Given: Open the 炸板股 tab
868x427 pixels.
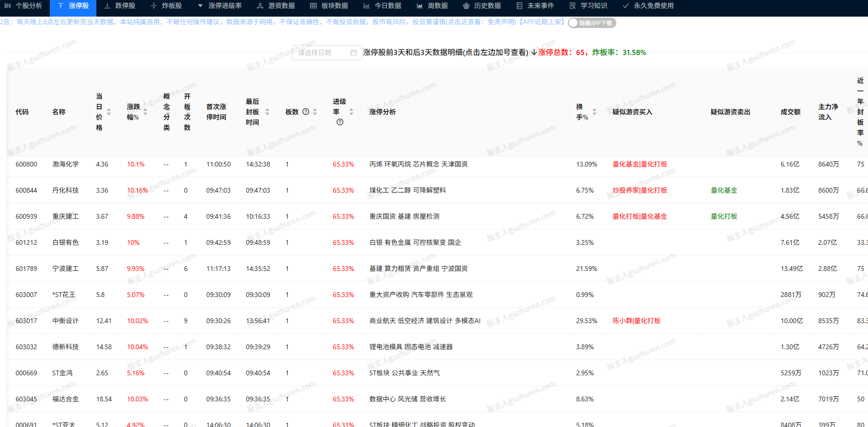Looking at the screenshot, I should [x=166, y=6].
